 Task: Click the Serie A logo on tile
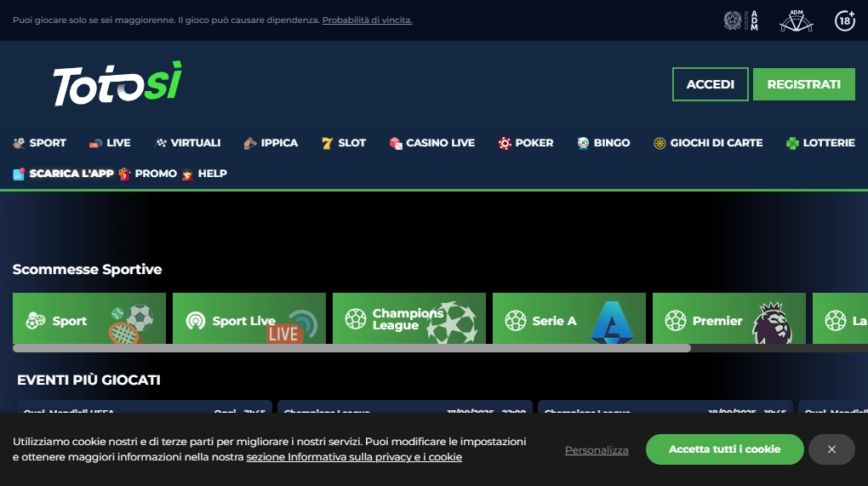click(612, 323)
